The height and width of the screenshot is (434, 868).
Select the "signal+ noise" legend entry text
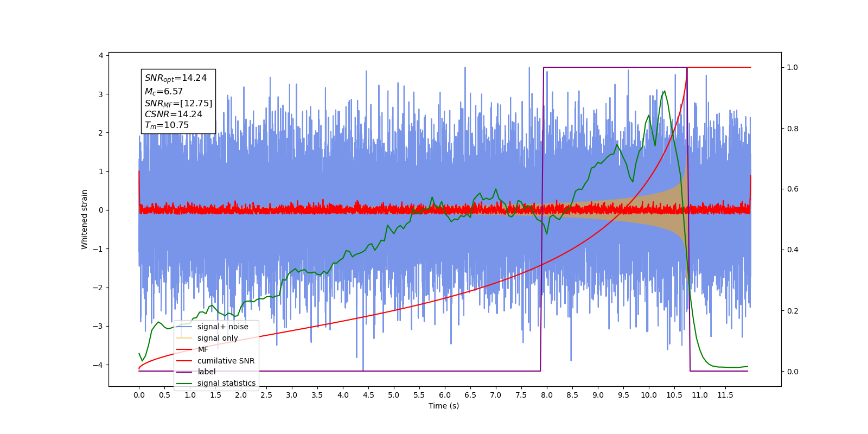point(223,327)
